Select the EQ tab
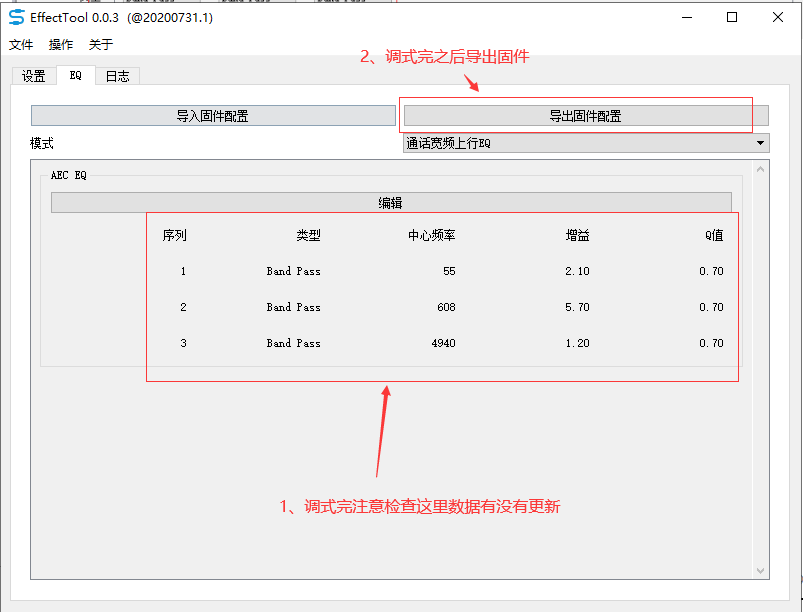 (x=76, y=75)
